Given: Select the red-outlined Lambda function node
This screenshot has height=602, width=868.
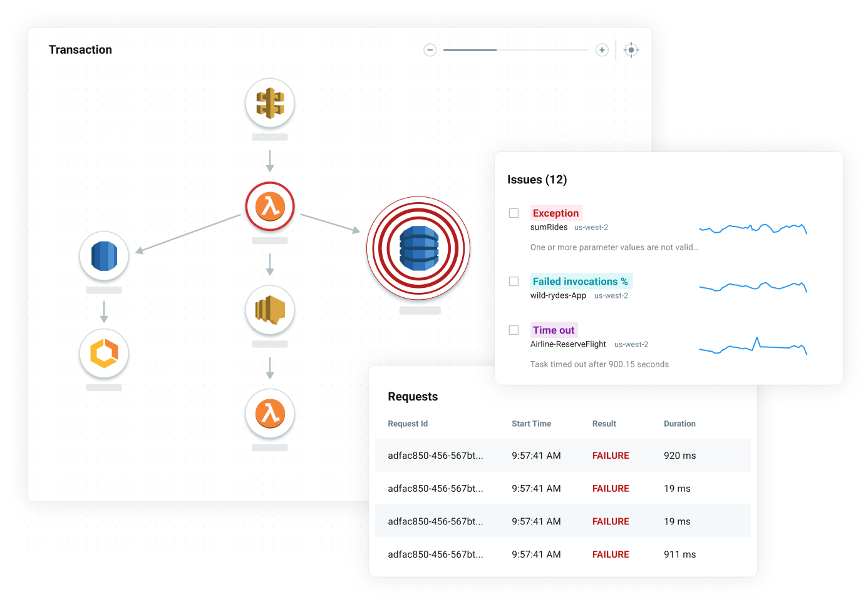Looking at the screenshot, I should pos(270,207).
